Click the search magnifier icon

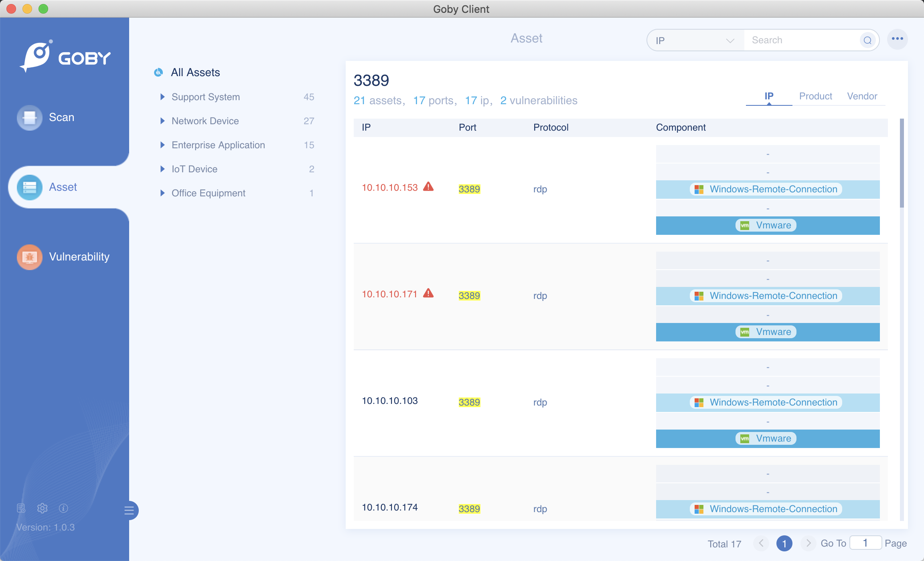pos(867,40)
